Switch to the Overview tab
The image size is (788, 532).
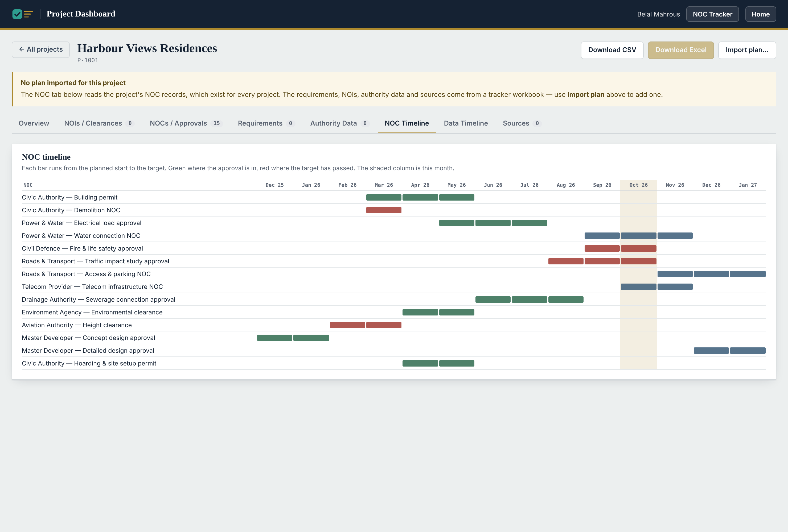[34, 123]
